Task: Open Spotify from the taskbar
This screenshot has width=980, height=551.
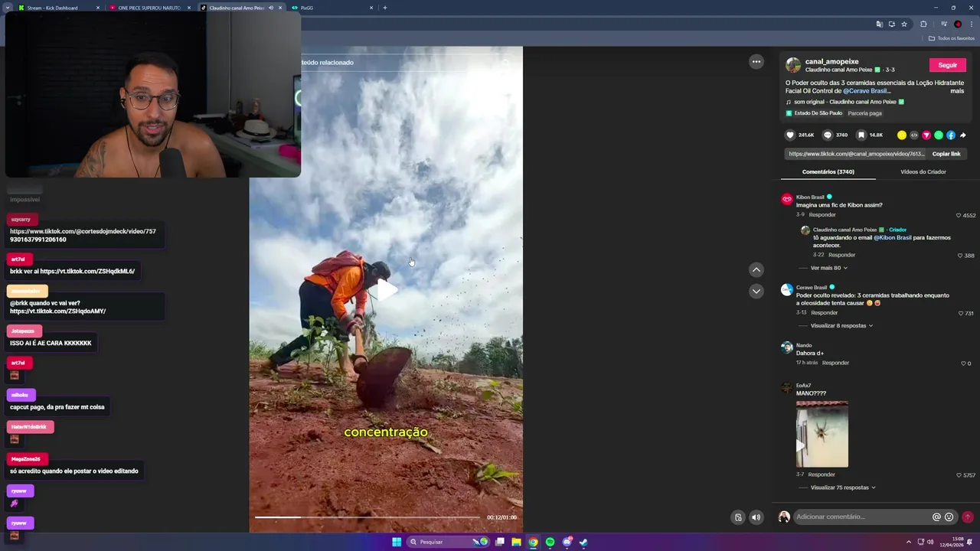Action: (x=550, y=542)
